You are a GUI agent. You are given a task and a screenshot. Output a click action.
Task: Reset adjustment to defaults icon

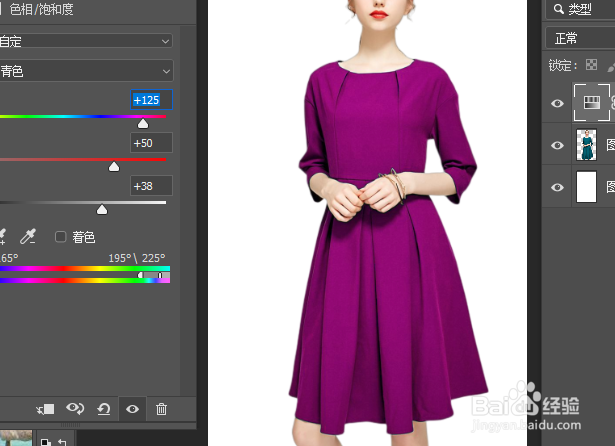tap(104, 409)
